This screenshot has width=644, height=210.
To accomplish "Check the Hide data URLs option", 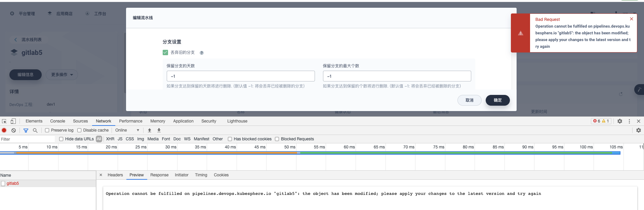I will pos(61,139).
